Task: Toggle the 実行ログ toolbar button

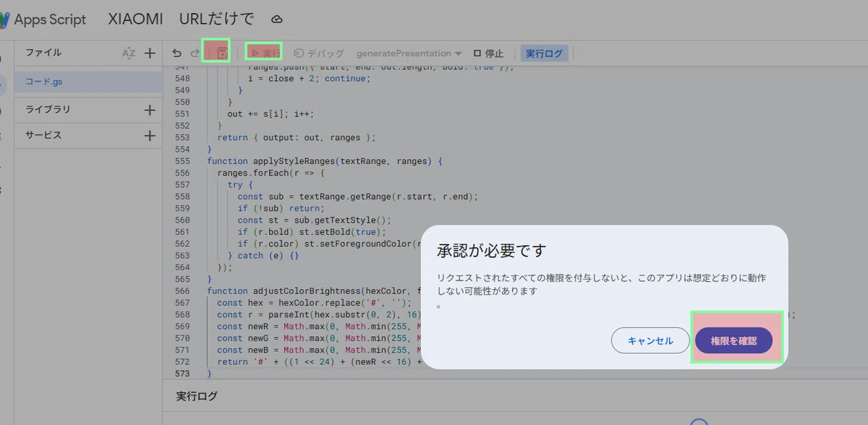Action: (544, 53)
